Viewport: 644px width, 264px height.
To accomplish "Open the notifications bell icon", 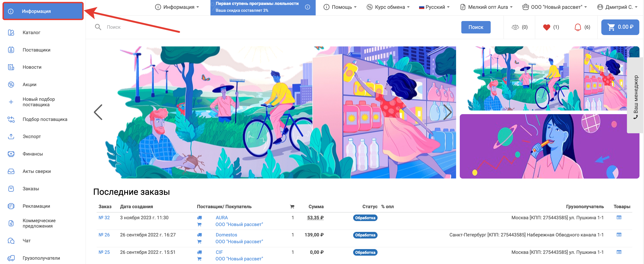I will (x=578, y=27).
